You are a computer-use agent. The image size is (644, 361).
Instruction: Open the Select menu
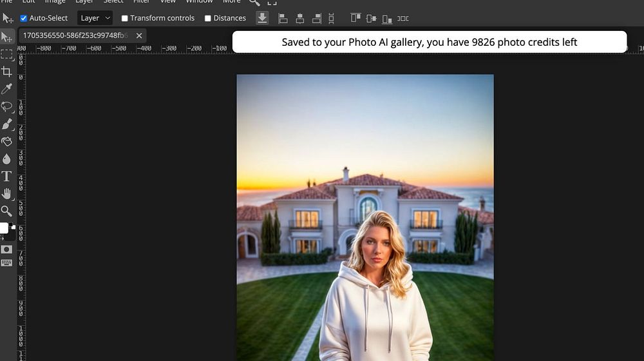113,2
